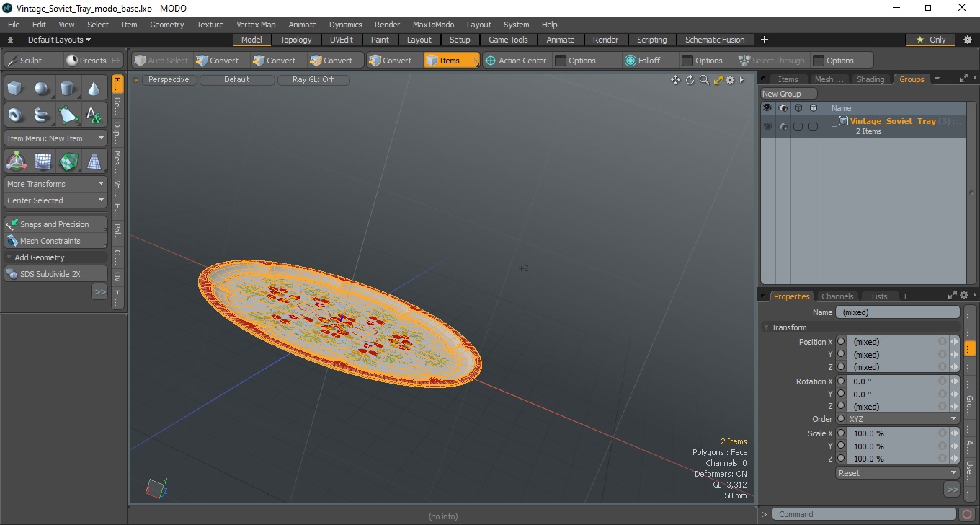
Task: Open More Transforms dropdown
Action: [x=56, y=184]
